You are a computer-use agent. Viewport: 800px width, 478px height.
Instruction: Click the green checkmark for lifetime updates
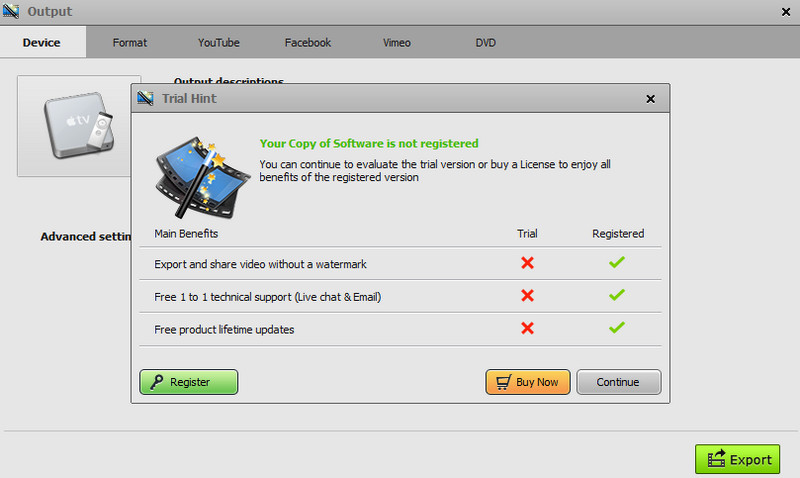617,328
